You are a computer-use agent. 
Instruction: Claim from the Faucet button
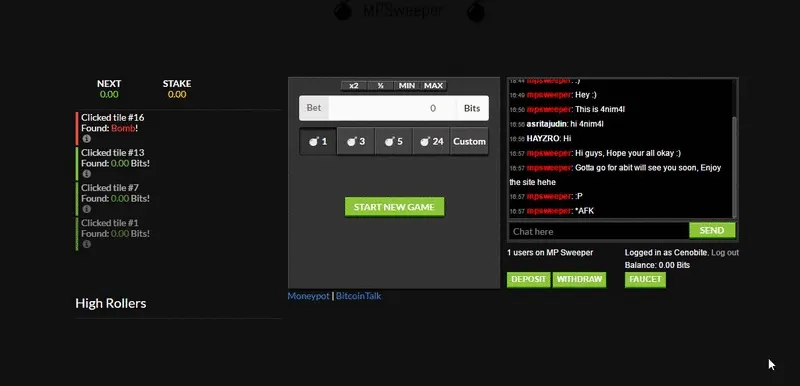(645, 279)
